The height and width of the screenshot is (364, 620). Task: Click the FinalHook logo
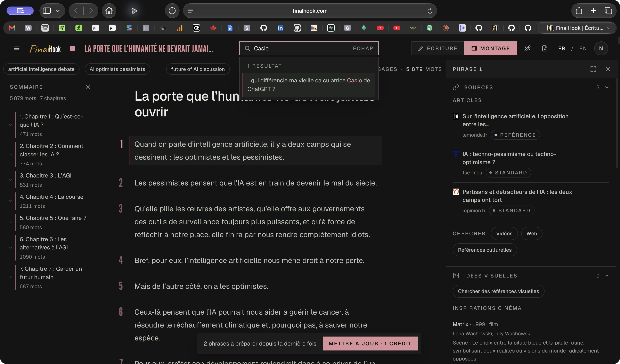click(45, 49)
